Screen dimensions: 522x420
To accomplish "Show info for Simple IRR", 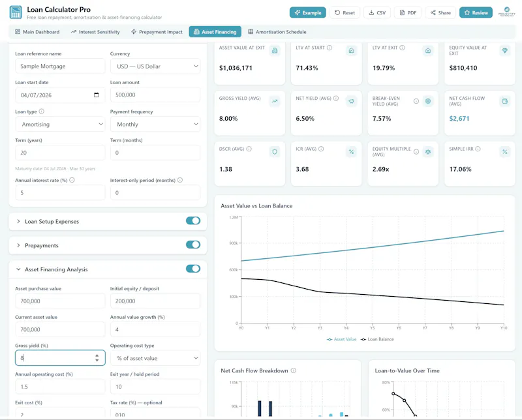I will (478, 149).
